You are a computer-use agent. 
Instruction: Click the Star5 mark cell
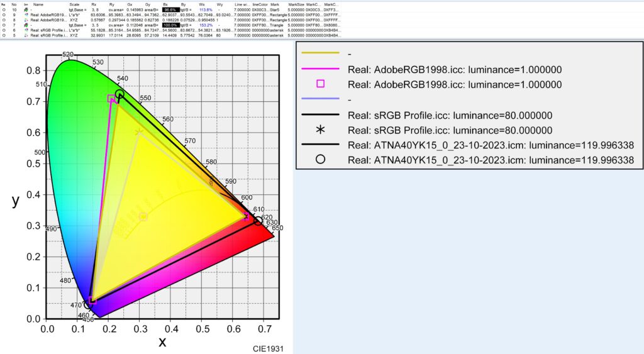(x=275, y=9)
